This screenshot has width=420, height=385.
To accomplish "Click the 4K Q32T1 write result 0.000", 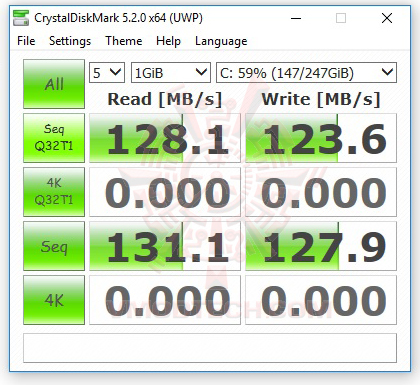I will point(321,192).
